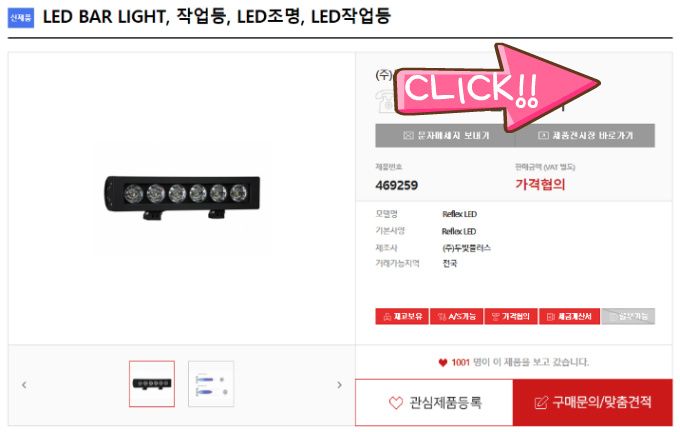Click the icon on 제품전시장 바로가기

[543, 136]
